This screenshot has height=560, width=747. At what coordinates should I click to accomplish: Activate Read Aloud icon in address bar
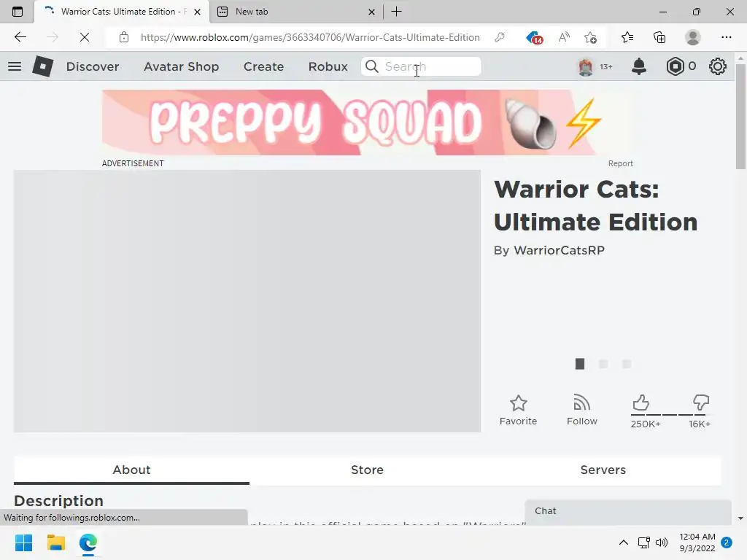(x=564, y=37)
